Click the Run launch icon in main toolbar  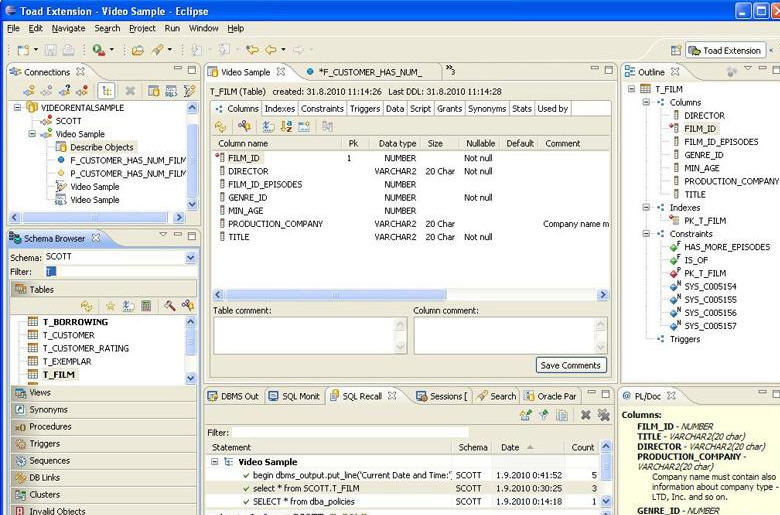pos(98,50)
